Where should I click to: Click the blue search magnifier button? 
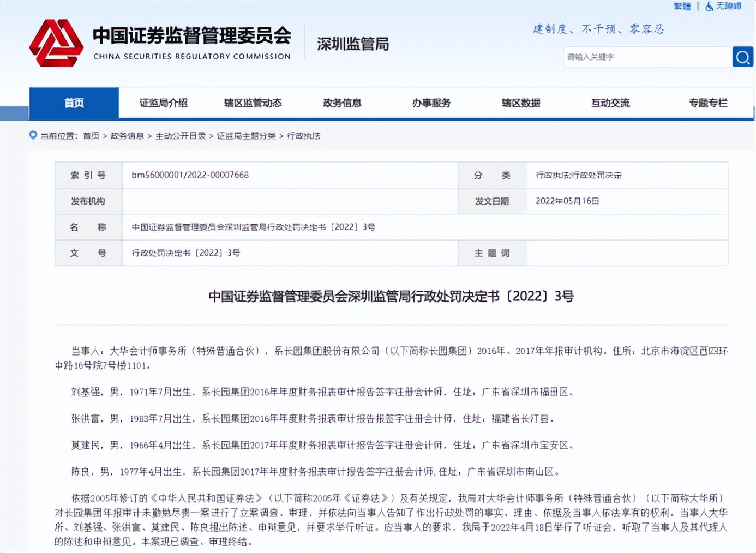point(742,57)
